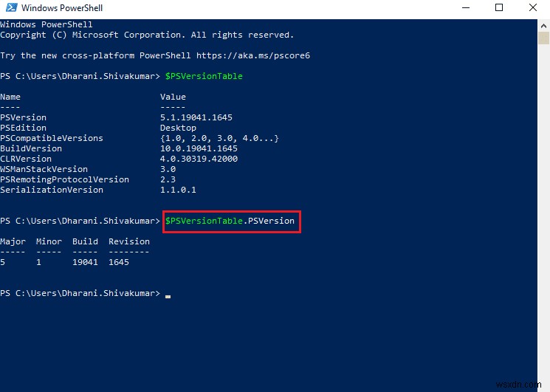The width and height of the screenshot is (550, 392).
Task: Click the Copyright (C) Microsoft Corporation line
Action: 147,35
